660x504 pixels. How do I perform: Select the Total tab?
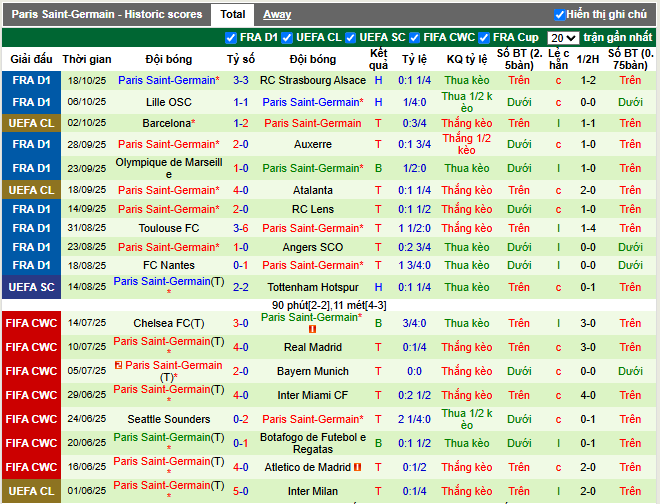[233, 15]
